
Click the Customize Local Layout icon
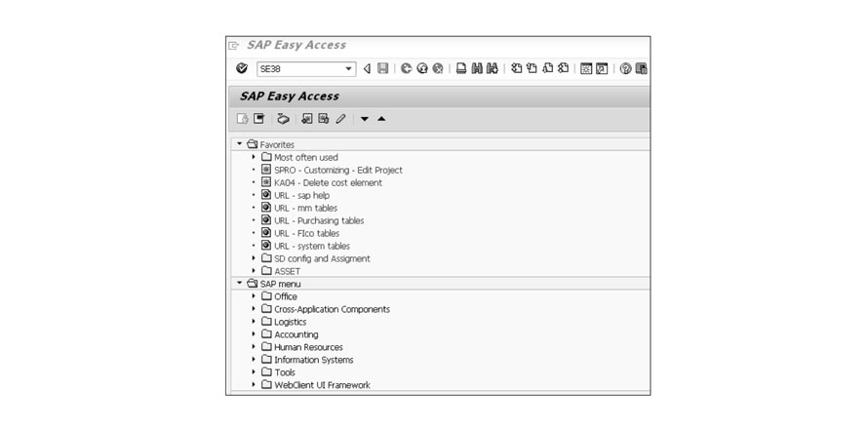pyautogui.click(x=642, y=68)
